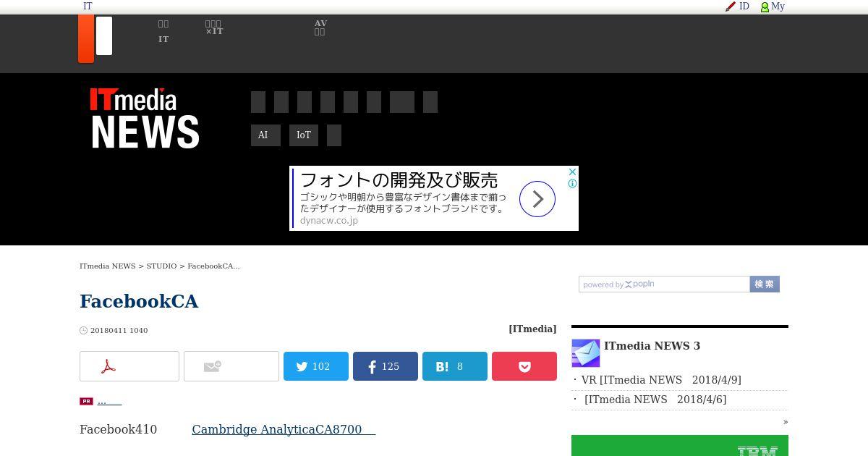This screenshot has height=456, width=868.
Task: Click the » more link in the sidebar
Action: coord(786,422)
